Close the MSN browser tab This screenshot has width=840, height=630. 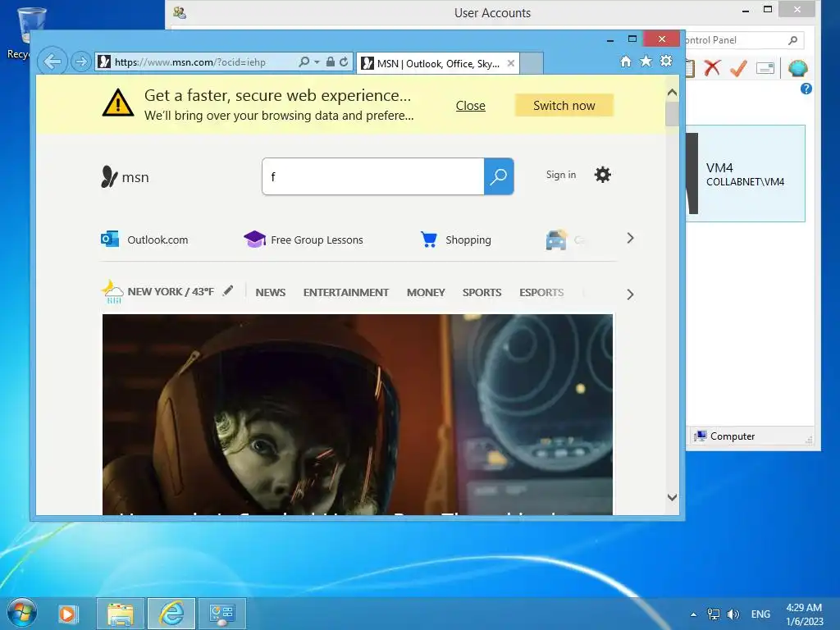pos(511,63)
